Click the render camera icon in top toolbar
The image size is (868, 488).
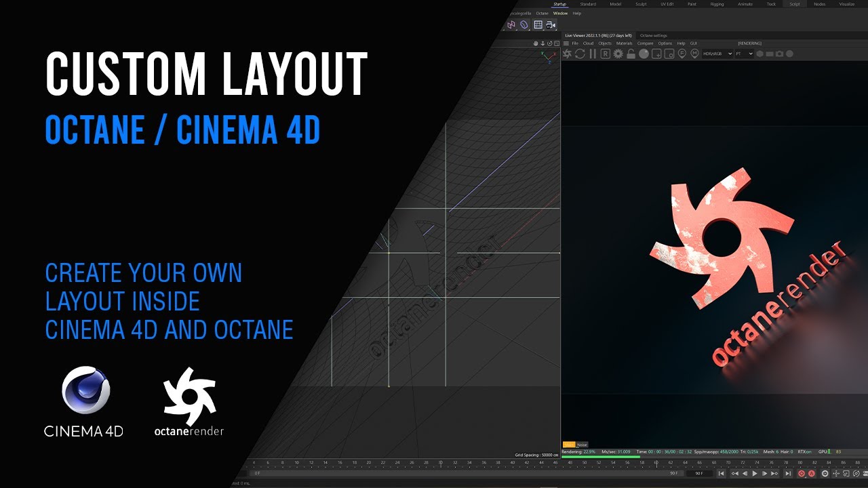pyautogui.click(x=551, y=24)
